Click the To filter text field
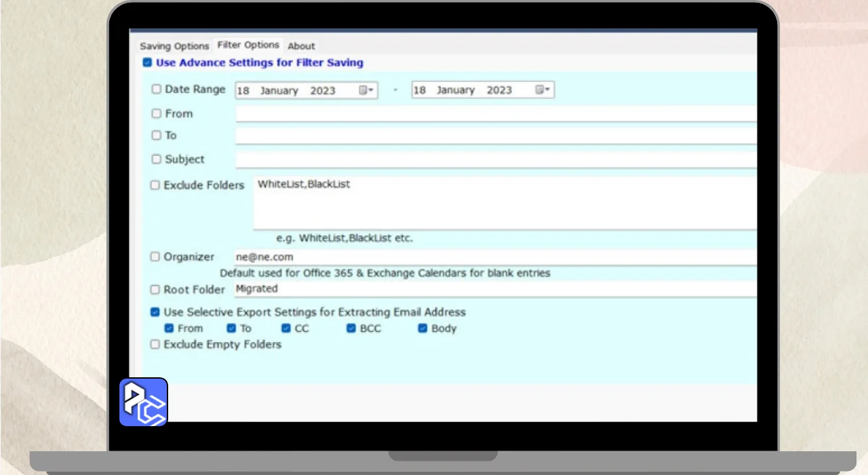 [x=496, y=136]
